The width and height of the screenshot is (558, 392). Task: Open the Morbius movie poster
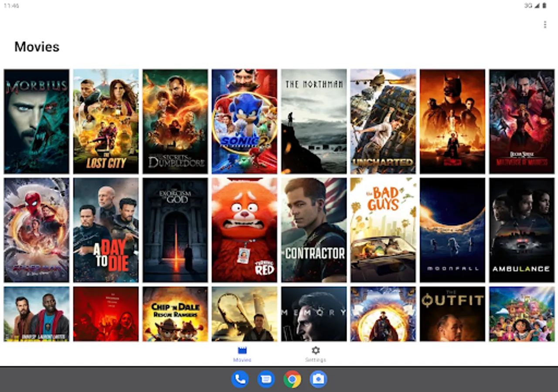pyautogui.click(x=37, y=122)
